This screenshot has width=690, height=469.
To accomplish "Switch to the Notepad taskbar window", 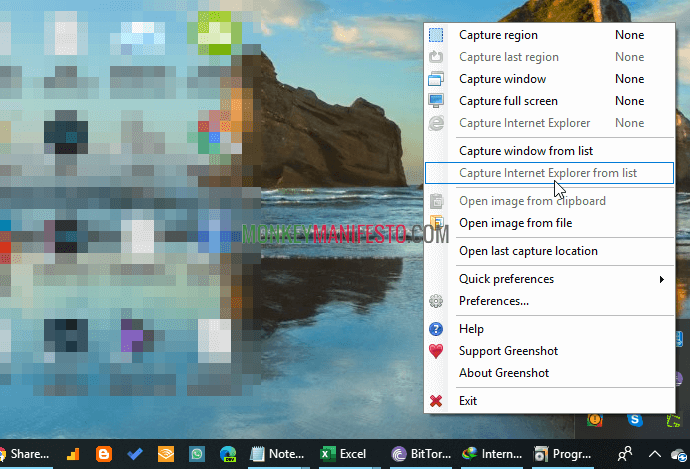I will pos(277,454).
